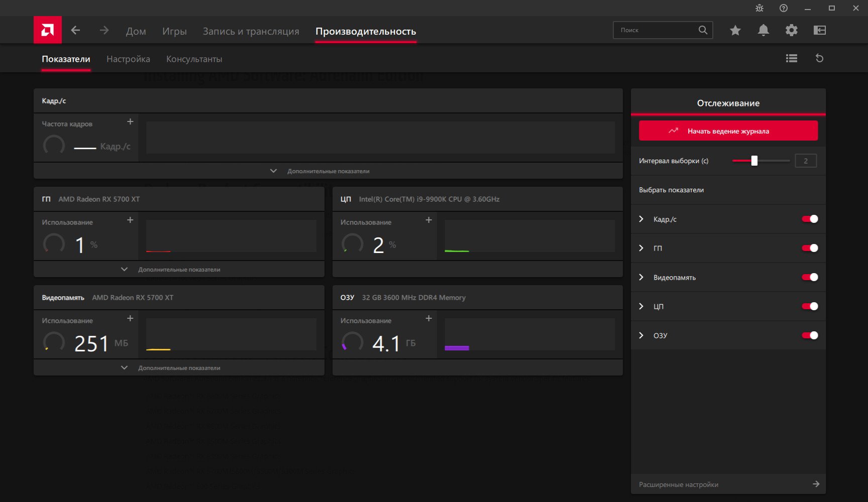The height and width of the screenshot is (502, 868).
Task: Expand ГП chevron in tracking list
Action: point(641,248)
